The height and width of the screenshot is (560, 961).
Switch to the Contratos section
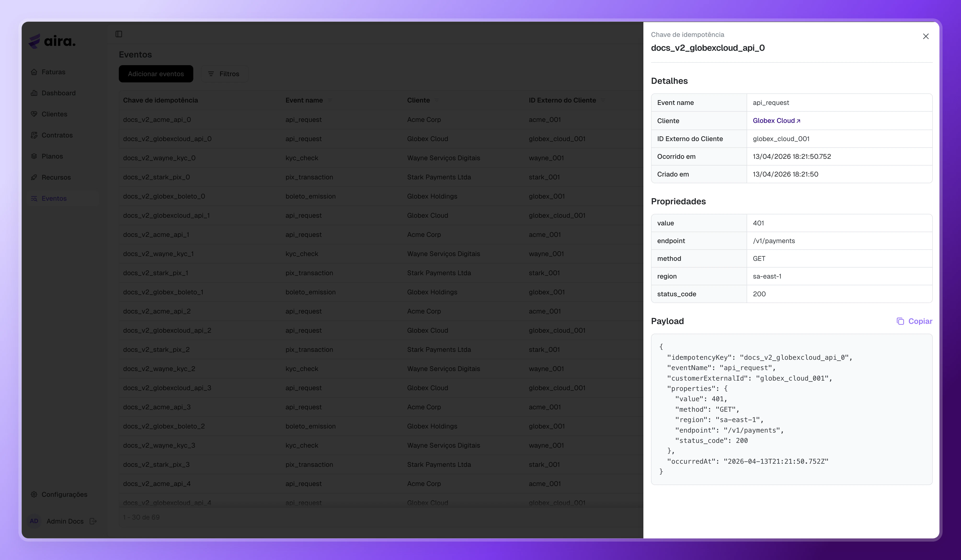tap(57, 135)
